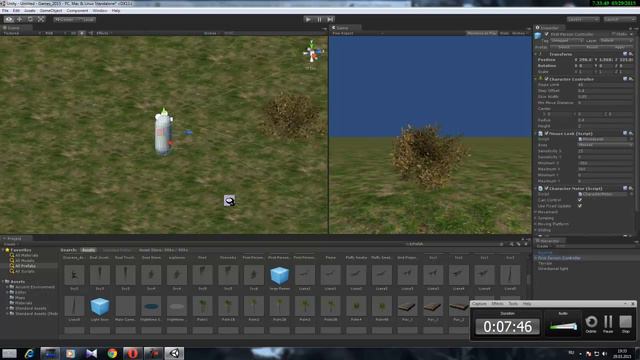Image resolution: width=640 pixels, height=360 pixels.
Task: Open the Layer dropdown in Inspector
Action: coord(616,40)
